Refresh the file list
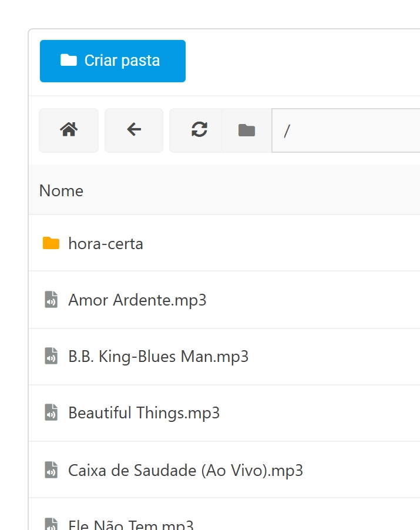 pos(199,130)
